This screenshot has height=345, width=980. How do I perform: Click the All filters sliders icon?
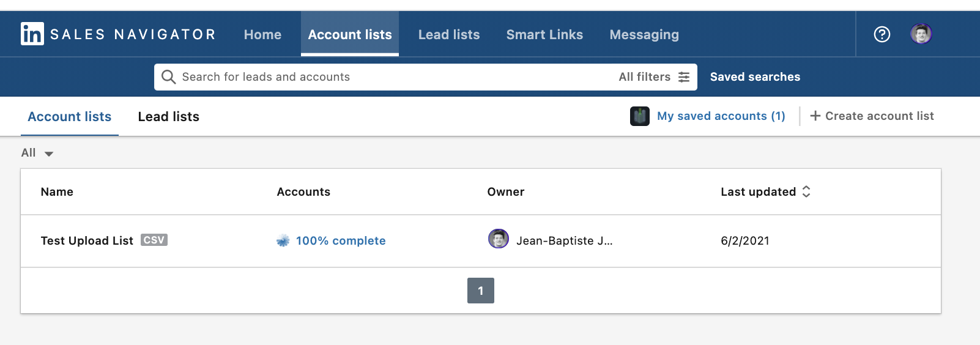(684, 77)
